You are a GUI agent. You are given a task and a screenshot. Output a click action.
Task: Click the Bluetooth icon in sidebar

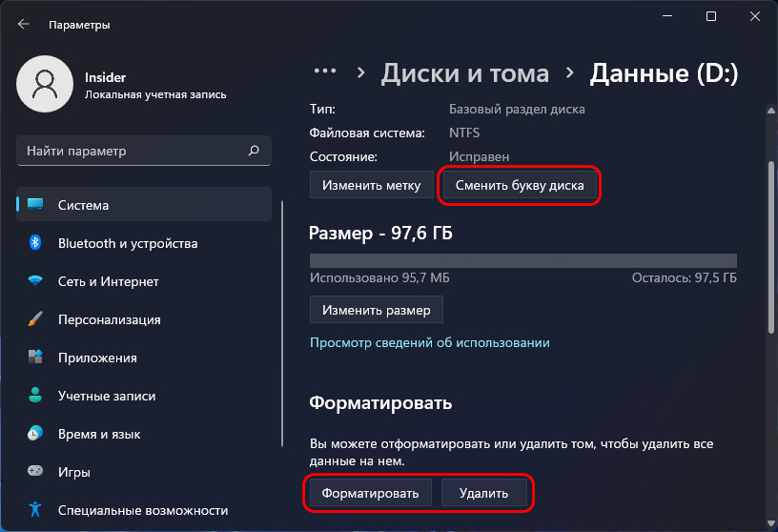coord(34,243)
